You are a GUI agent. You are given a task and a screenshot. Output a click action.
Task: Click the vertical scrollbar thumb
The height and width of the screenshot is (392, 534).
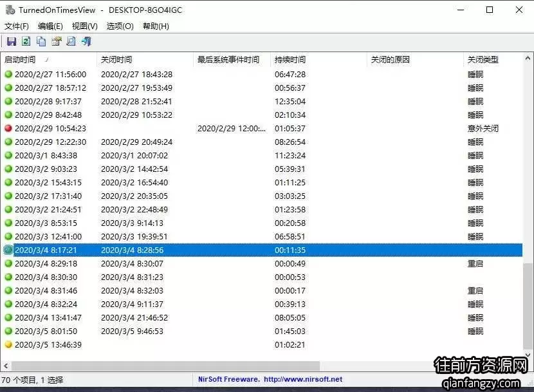(528, 306)
